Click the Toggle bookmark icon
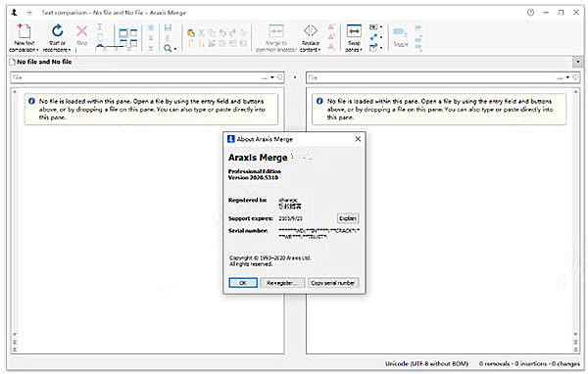 (x=400, y=32)
